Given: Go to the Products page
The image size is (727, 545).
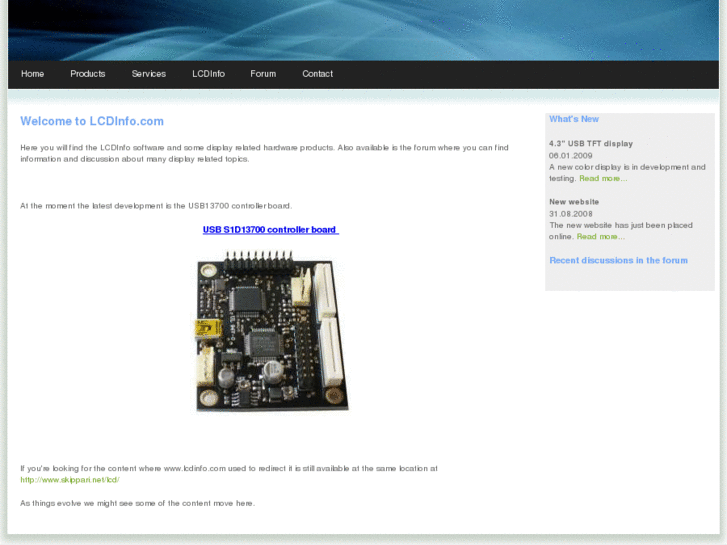Looking at the screenshot, I should (88, 74).
